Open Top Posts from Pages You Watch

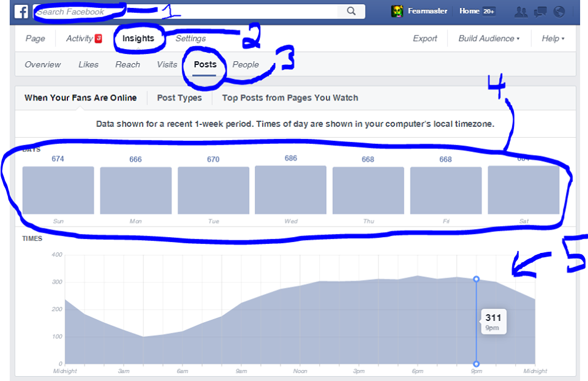290,98
